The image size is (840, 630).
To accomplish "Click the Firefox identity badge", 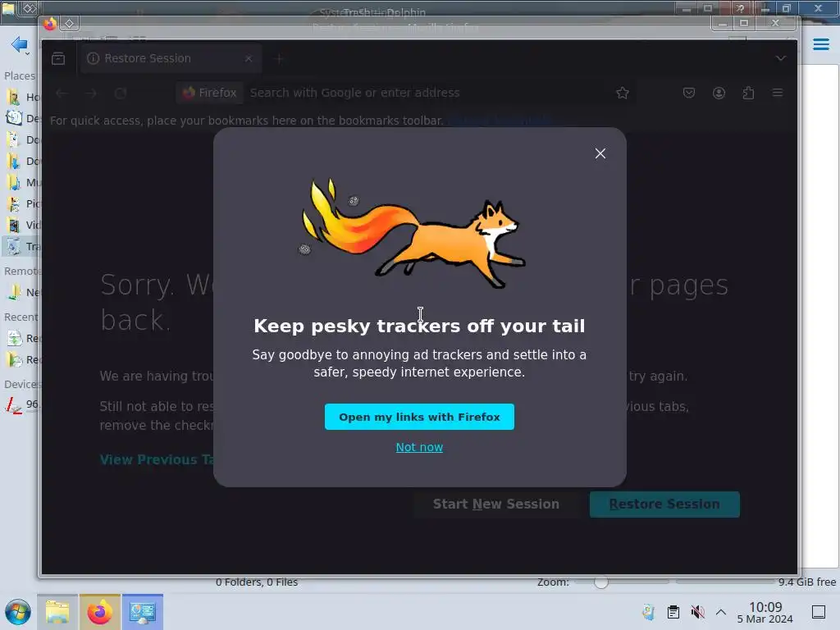I will pos(209,93).
